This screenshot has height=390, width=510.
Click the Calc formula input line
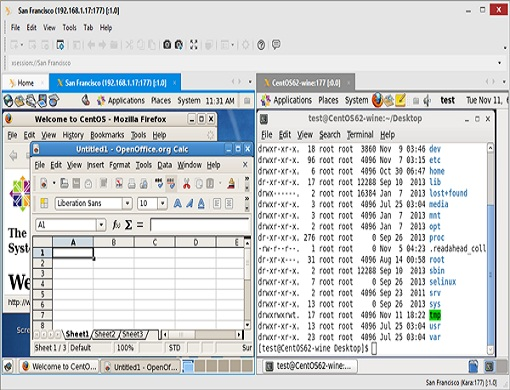[x=200, y=225]
